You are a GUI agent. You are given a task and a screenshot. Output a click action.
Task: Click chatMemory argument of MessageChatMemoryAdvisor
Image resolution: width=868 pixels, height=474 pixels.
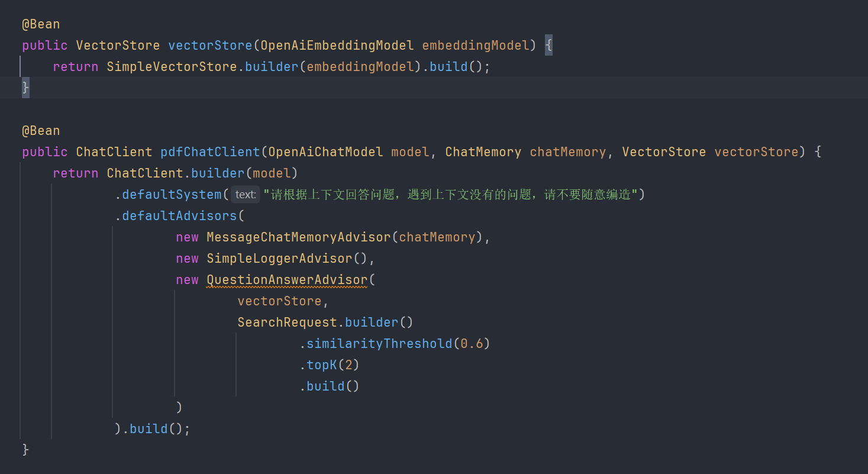437,237
